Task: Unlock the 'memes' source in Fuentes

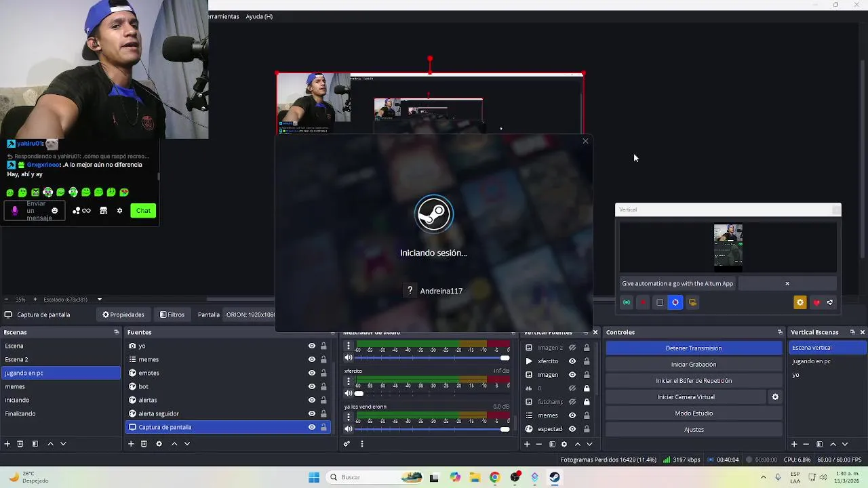Action: [x=323, y=359]
